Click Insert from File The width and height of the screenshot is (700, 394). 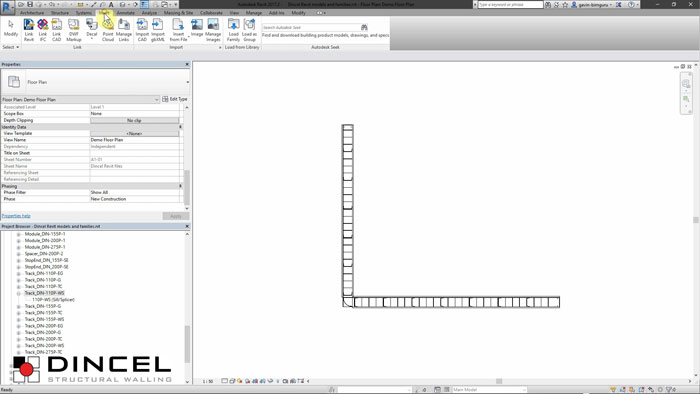pos(179,30)
